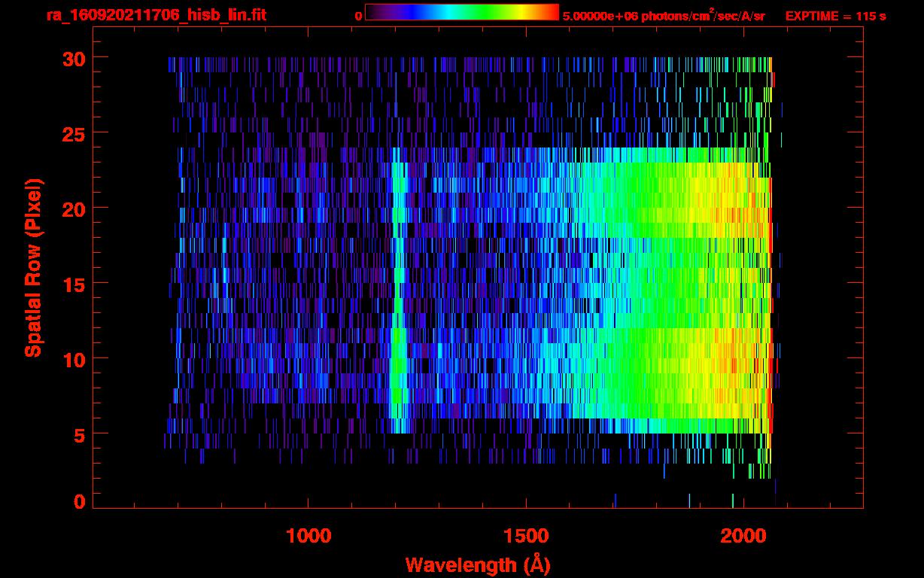The height and width of the screenshot is (578, 924).
Task: Click the spatial row tick label 25
Action: coord(73,133)
